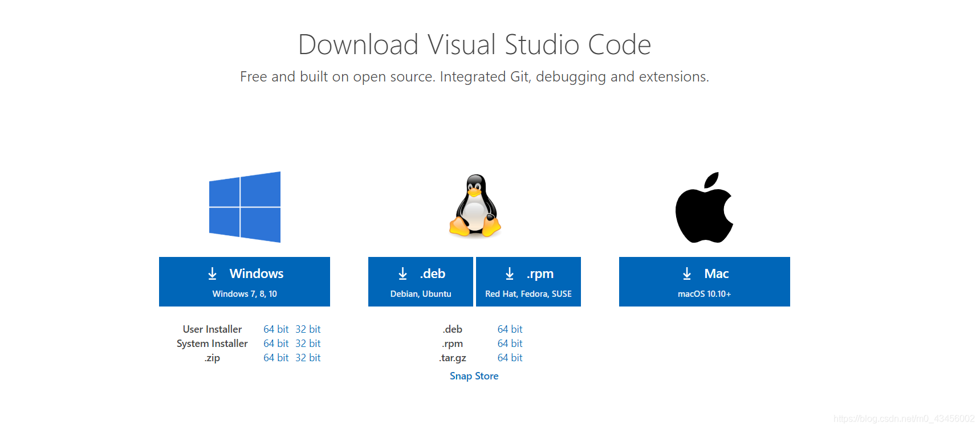Viewport: 980px width, 429px height.
Task: Select the Linux .deb 64 bit link
Action: [x=510, y=329]
